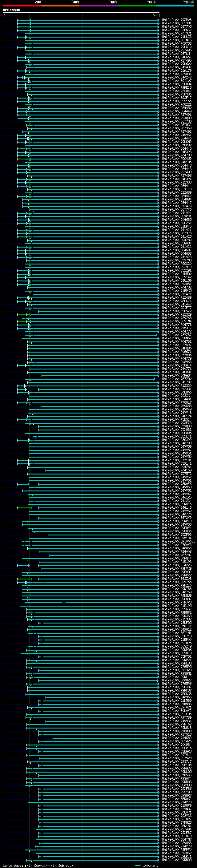The height and width of the screenshot is (868, 197).
Task: Select hit UniRef100_C5XQ83
Action: (x=177, y=426)
